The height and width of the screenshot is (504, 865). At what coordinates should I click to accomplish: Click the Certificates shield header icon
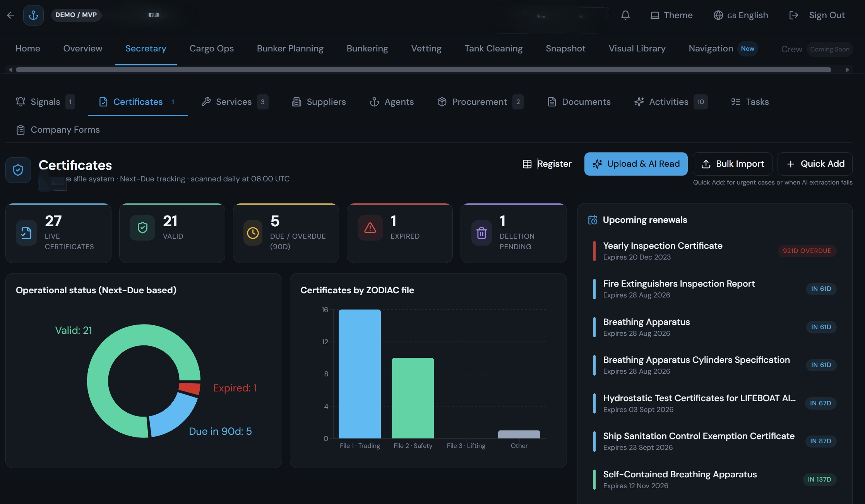click(x=18, y=170)
